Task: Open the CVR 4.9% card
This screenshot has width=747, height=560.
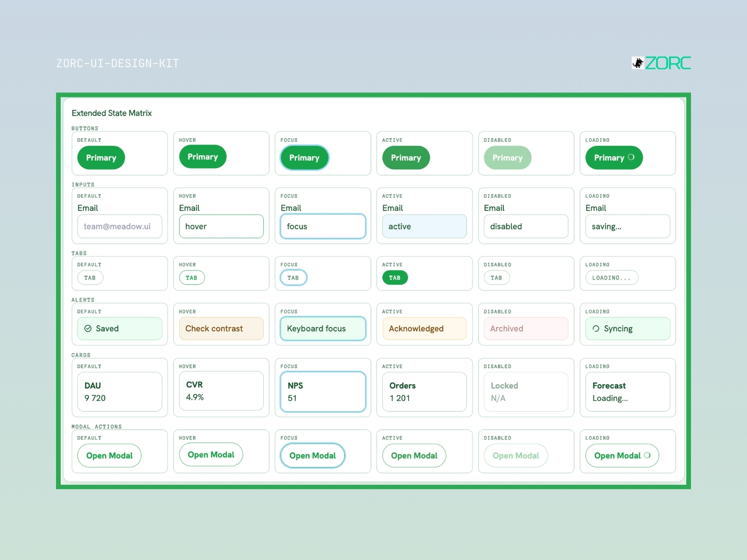Action: tap(221, 391)
